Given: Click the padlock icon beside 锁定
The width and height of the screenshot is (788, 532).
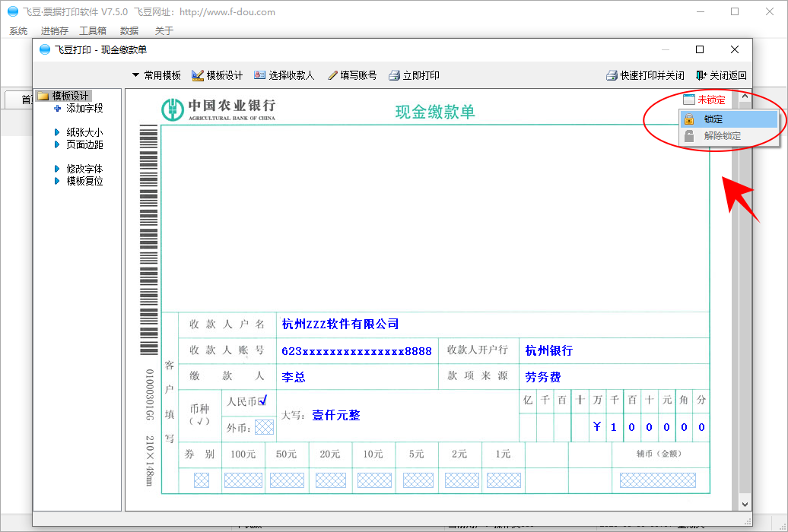Looking at the screenshot, I should point(689,119).
